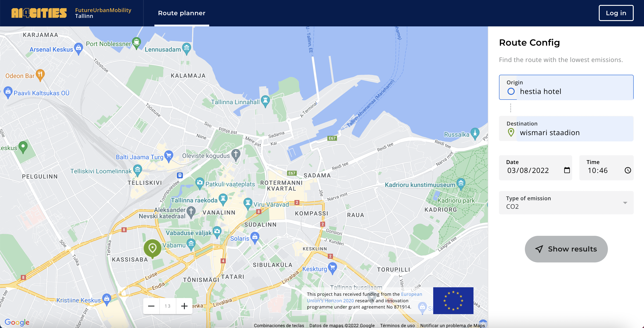Click the Log in button
This screenshot has width=644, height=328.
click(x=616, y=13)
